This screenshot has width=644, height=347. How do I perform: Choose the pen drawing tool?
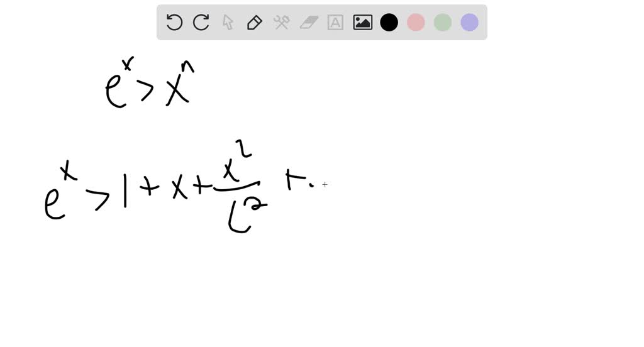click(255, 22)
